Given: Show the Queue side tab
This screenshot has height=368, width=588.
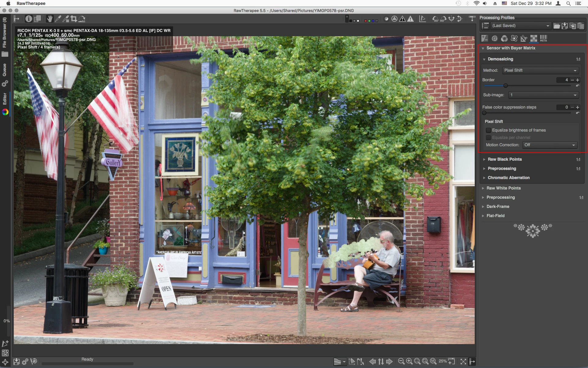Looking at the screenshot, I should point(5,70).
